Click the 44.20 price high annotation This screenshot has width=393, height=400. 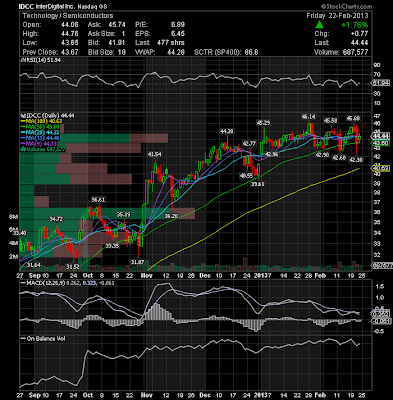pos(226,131)
